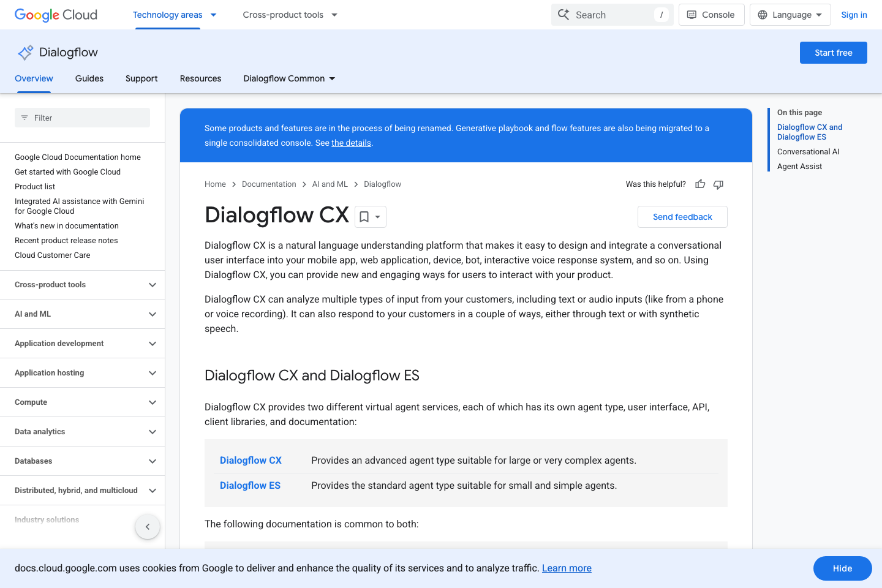Mark the page unhelpful with thumbs down
Image resolution: width=882 pixels, height=588 pixels.
(x=718, y=184)
